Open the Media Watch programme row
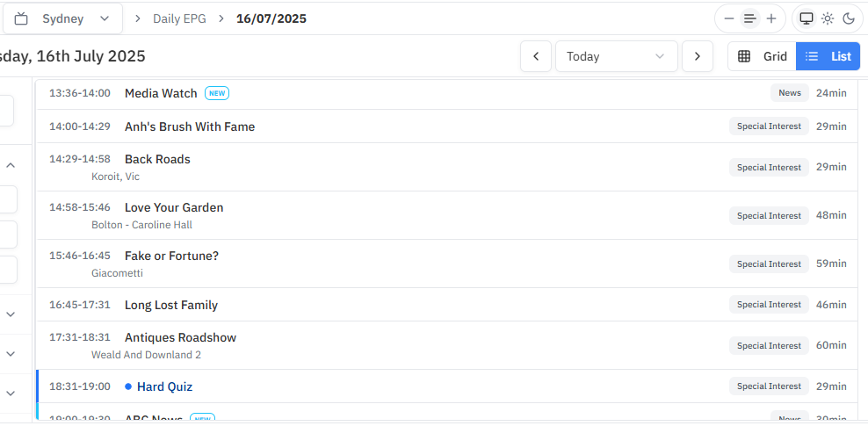Image resolution: width=868 pixels, height=426 pixels. click(x=446, y=94)
